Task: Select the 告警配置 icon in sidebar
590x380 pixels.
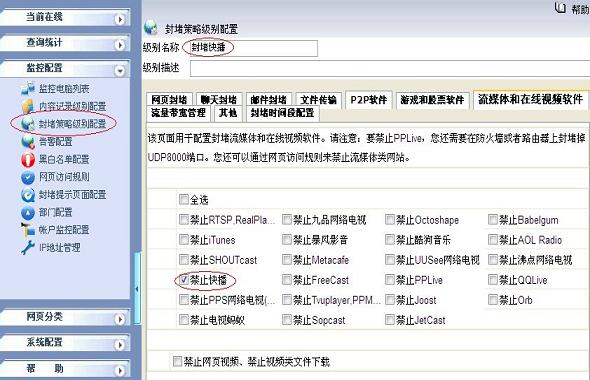Action: pyautogui.click(x=28, y=141)
